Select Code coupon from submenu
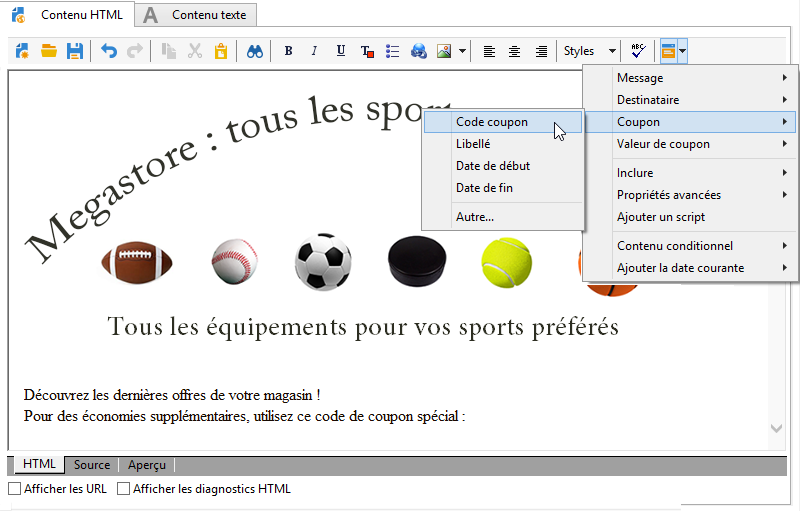The image size is (800, 511). pyautogui.click(x=503, y=122)
